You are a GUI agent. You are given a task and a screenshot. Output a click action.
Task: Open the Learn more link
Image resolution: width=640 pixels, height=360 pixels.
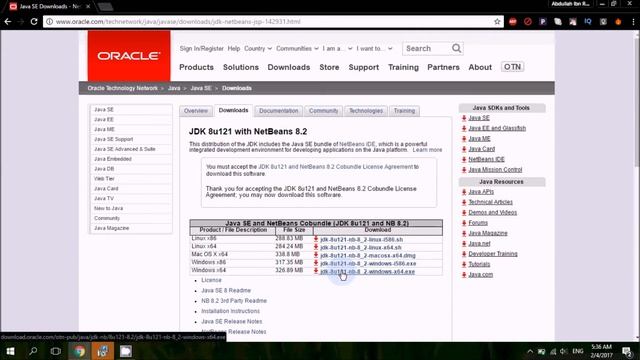click(427, 150)
